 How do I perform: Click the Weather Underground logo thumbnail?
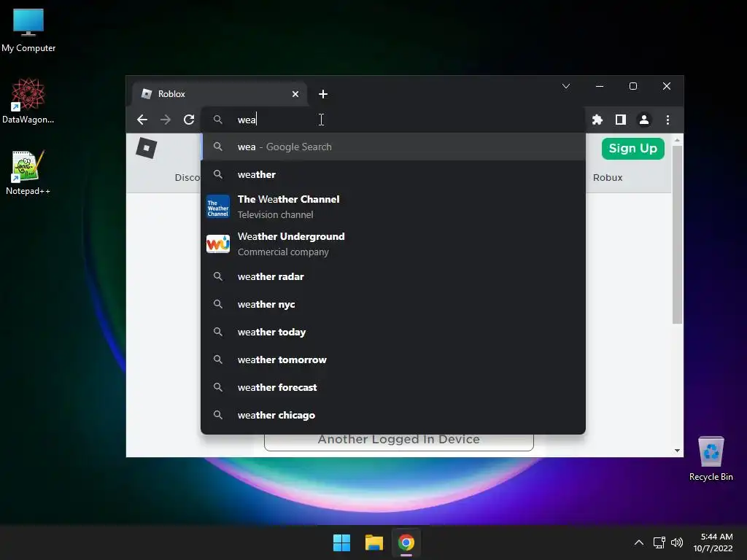point(218,244)
